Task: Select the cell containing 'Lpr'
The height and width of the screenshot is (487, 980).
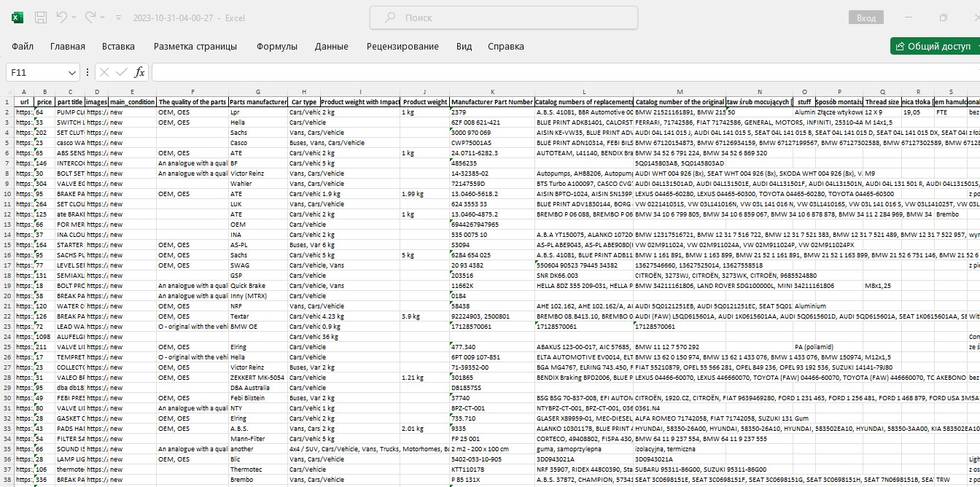Action: [x=258, y=112]
